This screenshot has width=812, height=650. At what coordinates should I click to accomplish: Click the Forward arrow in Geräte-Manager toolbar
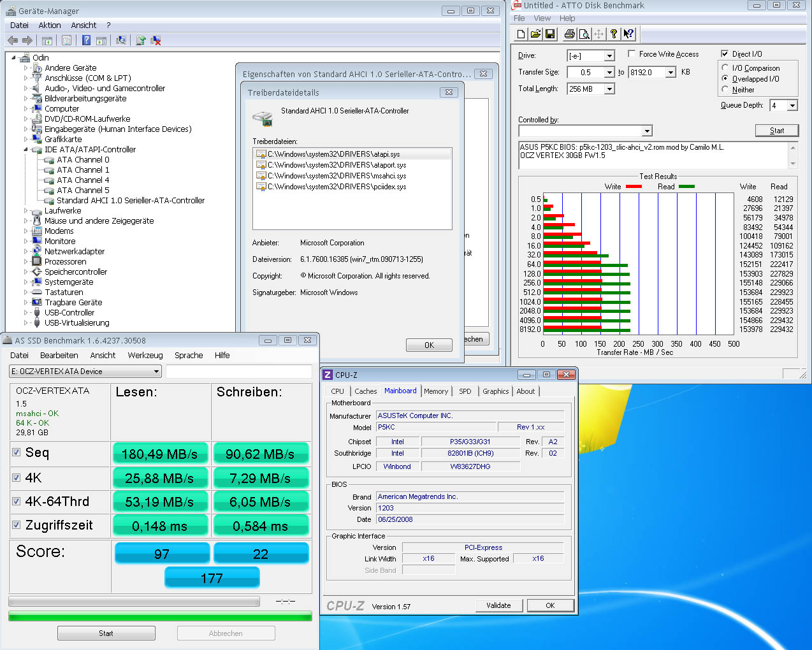tap(27, 40)
